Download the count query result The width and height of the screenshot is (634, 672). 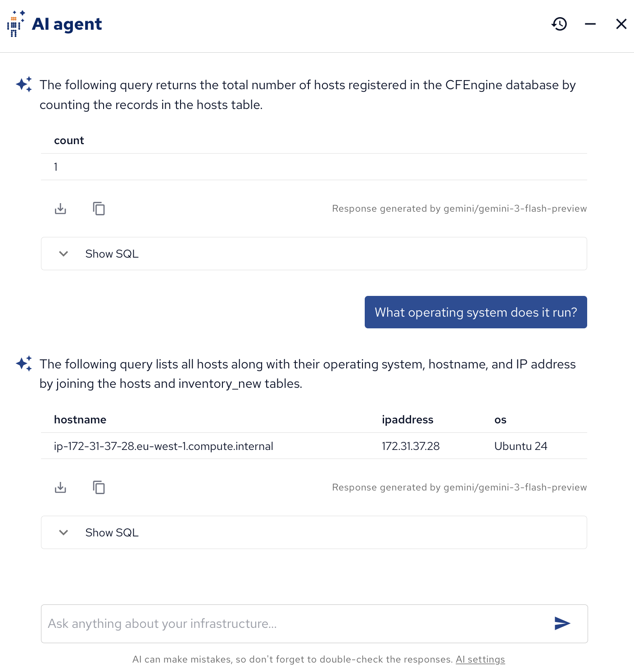[60, 209]
